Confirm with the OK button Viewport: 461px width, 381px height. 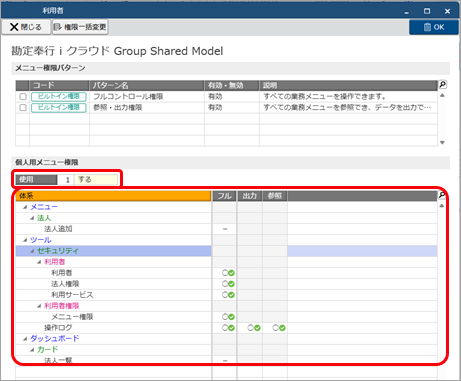(x=434, y=27)
